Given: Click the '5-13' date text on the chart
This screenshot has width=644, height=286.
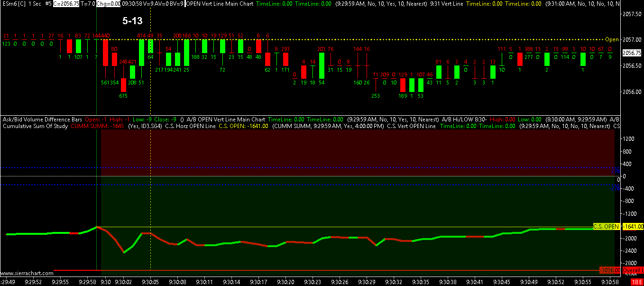Looking at the screenshot, I should (132, 21).
